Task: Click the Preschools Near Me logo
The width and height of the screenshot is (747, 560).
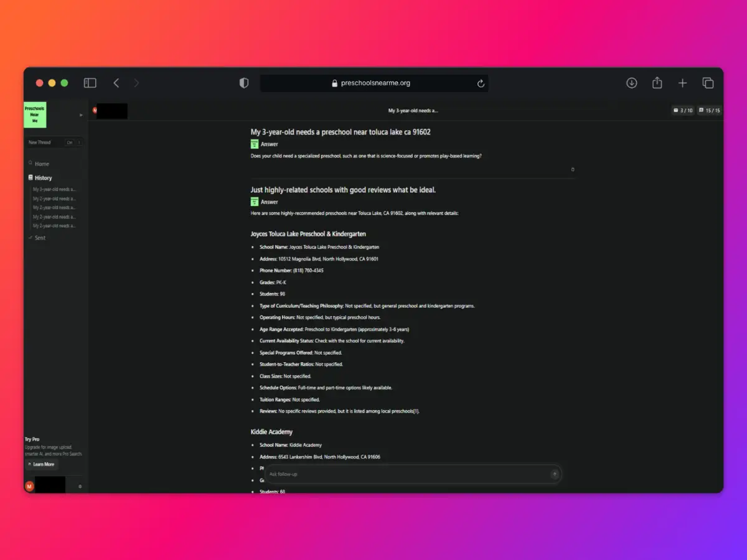Action: point(35,115)
